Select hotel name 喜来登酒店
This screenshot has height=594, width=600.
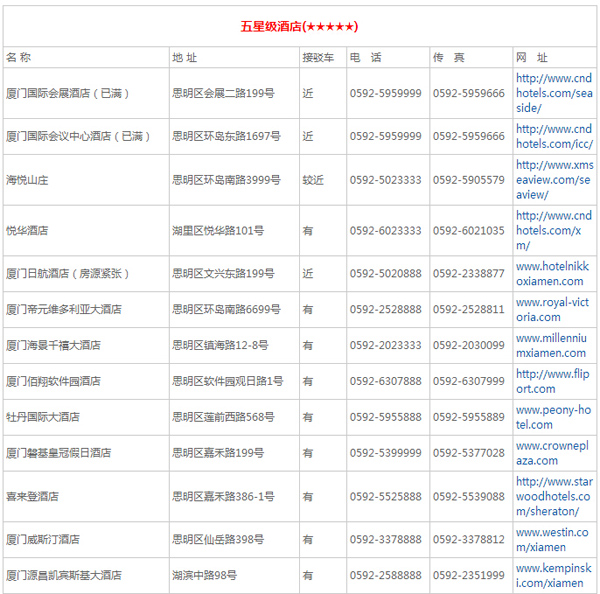tap(33, 496)
